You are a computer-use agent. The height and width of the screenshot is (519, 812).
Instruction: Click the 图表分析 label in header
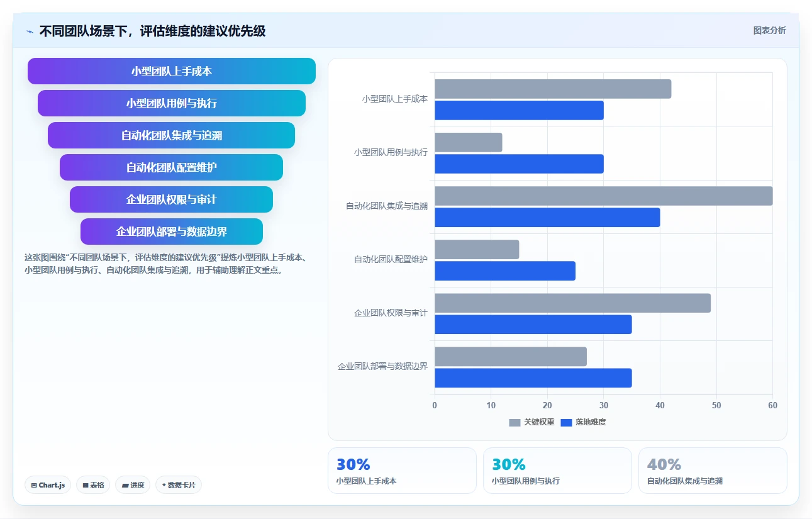(769, 30)
